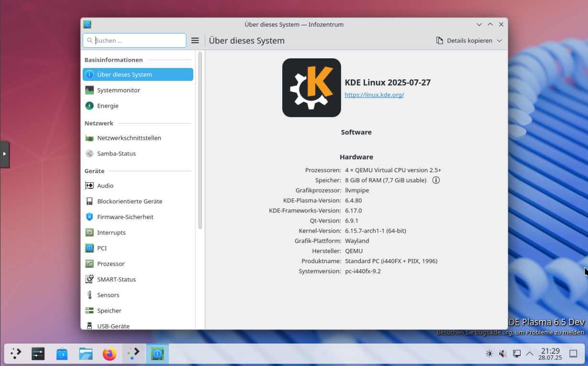Open the Systemmonitor page in the sidebar
The height and width of the screenshot is (366, 588).
[138, 90]
